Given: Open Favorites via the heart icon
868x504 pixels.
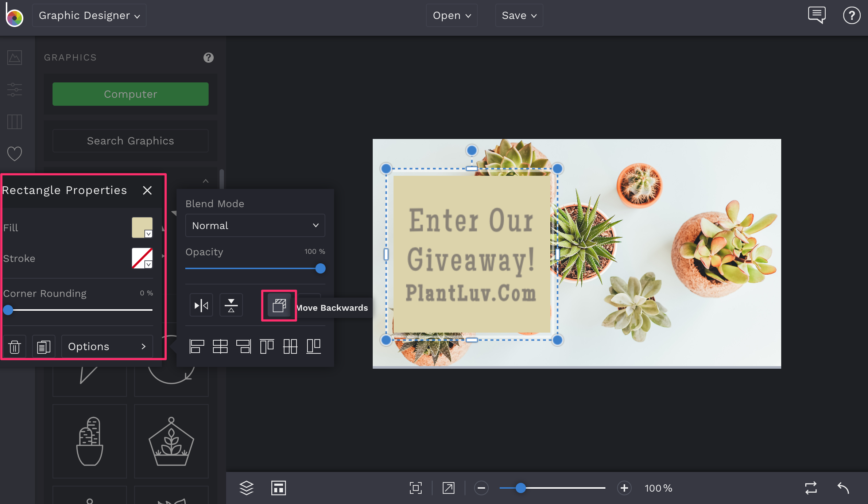Looking at the screenshot, I should point(14,154).
